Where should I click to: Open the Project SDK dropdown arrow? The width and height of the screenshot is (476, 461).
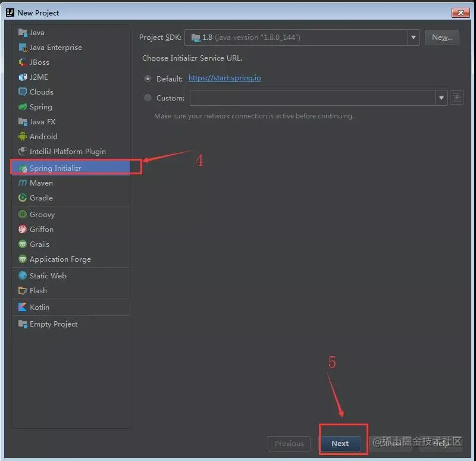[414, 37]
